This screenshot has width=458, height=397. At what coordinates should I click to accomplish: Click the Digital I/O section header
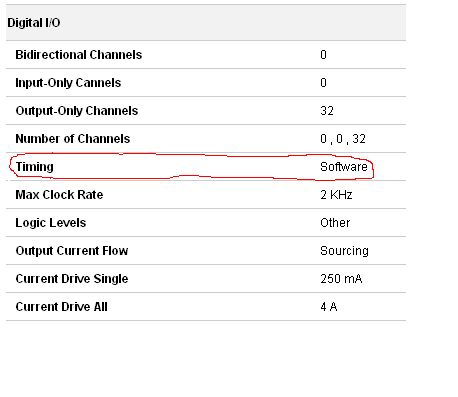pos(34,23)
